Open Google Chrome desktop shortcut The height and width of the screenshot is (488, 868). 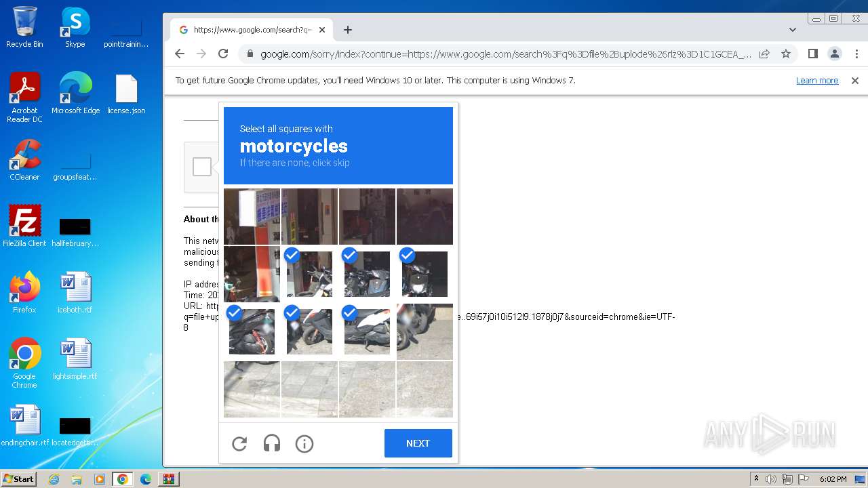point(24,363)
